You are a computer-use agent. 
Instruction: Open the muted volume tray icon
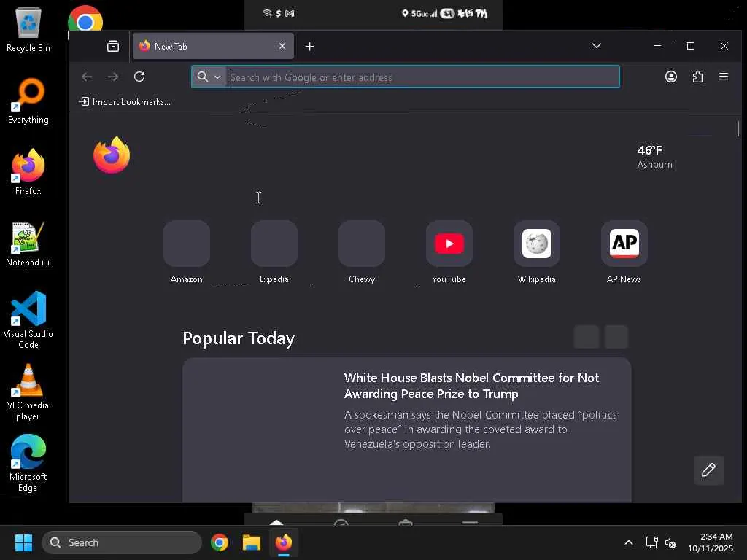pos(670,542)
